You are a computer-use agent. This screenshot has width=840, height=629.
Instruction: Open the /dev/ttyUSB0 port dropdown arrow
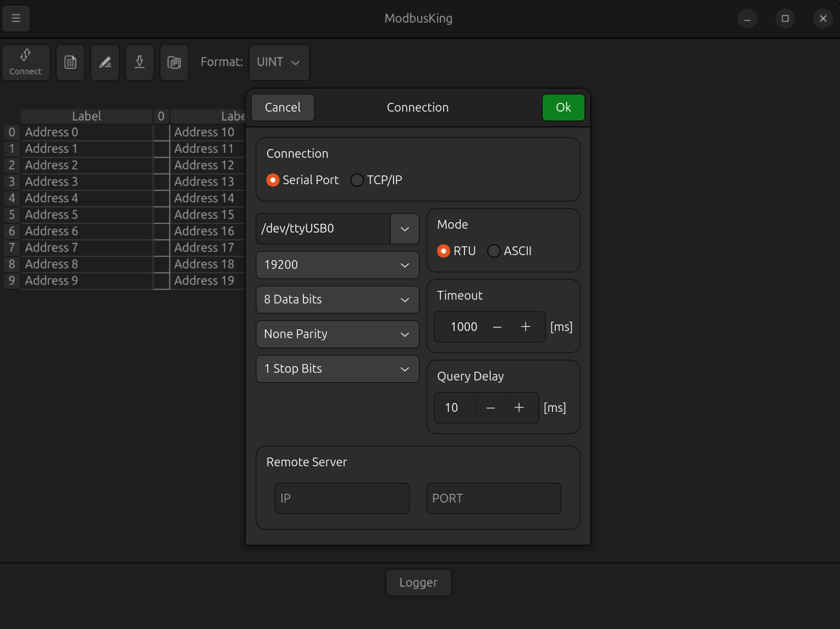(405, 229)
